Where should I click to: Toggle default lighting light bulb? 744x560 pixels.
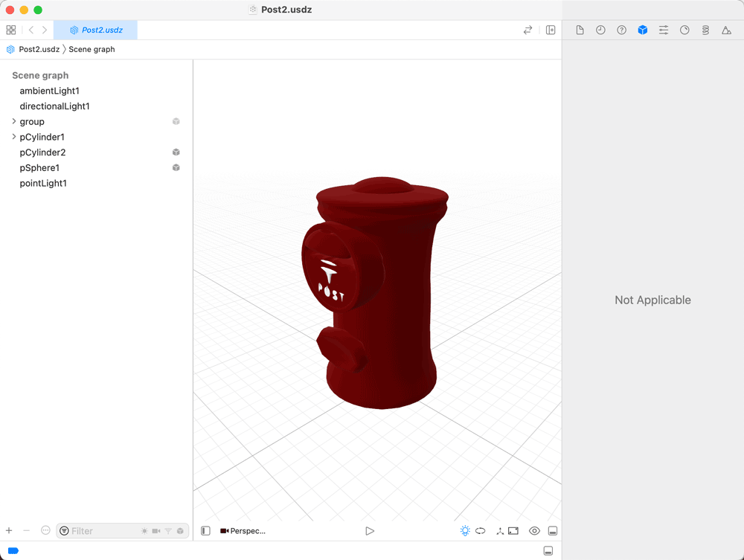tap(465, 530)
